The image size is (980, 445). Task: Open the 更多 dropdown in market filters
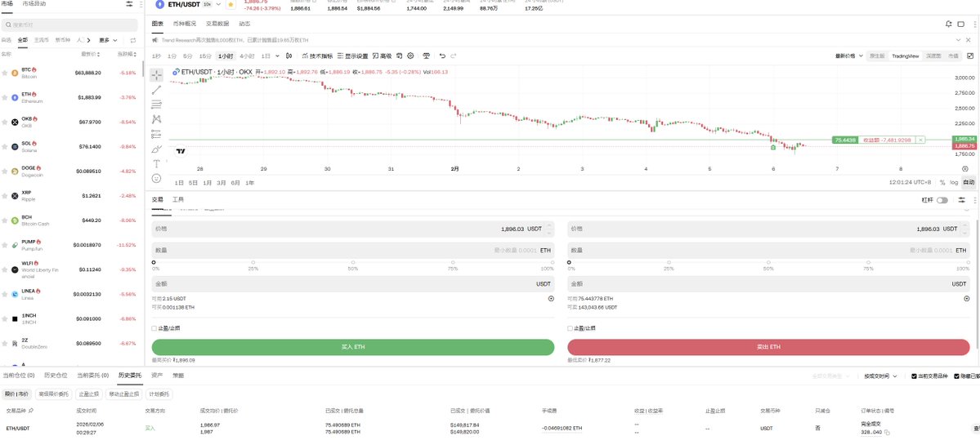point(108,40)
